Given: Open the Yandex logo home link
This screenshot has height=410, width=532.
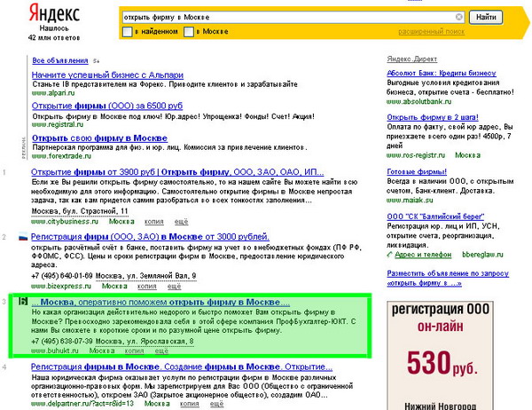Looking at the screenshot, I should pos(54,13).
